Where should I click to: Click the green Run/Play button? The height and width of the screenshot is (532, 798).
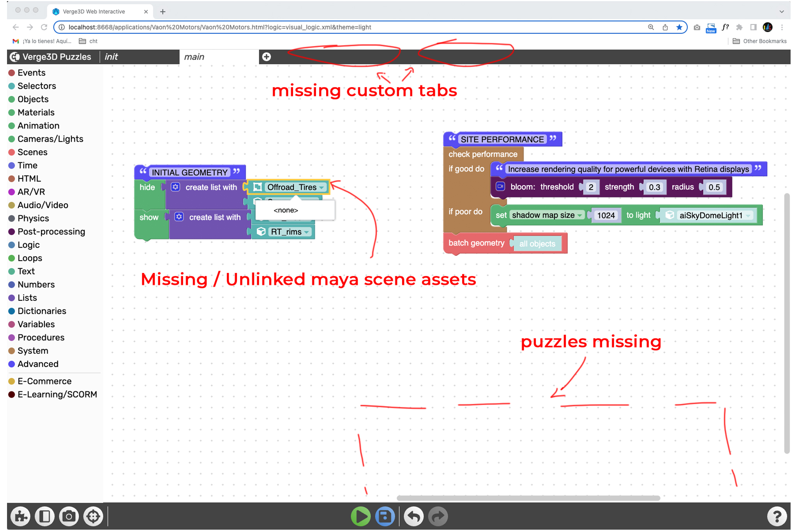360,516
